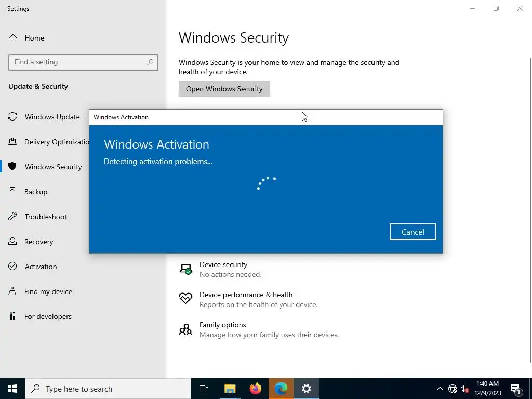Select Troubleshoot in the sidebar
The image size is (532, 399).
(46, 217)
